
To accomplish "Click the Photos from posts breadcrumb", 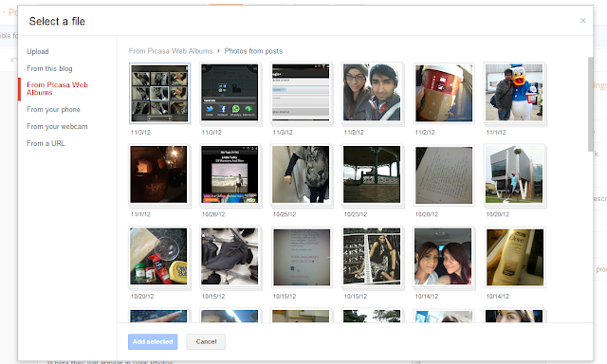I will click(x=253, y=51).
